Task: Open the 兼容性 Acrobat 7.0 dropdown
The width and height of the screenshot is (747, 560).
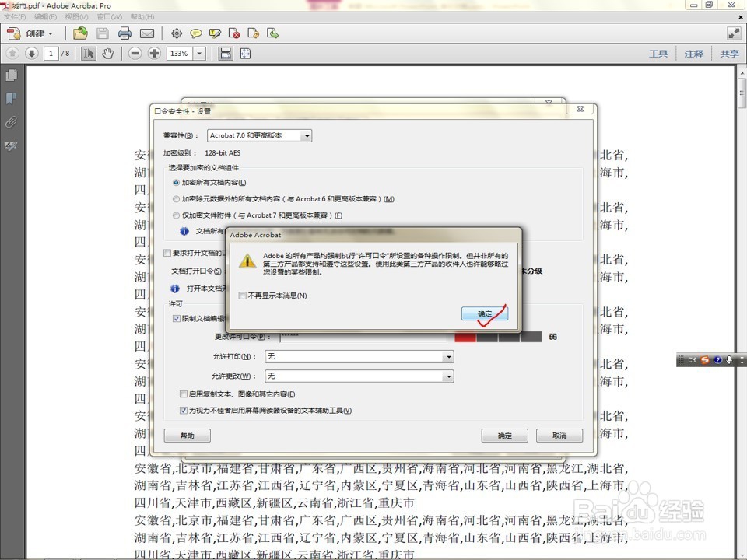Action: pos(260,135)
